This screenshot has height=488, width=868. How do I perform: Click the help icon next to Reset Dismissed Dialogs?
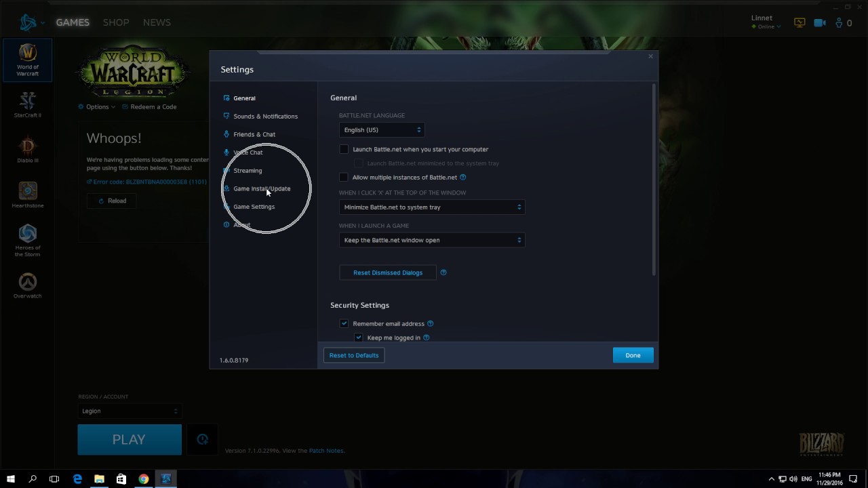point(443,272)
